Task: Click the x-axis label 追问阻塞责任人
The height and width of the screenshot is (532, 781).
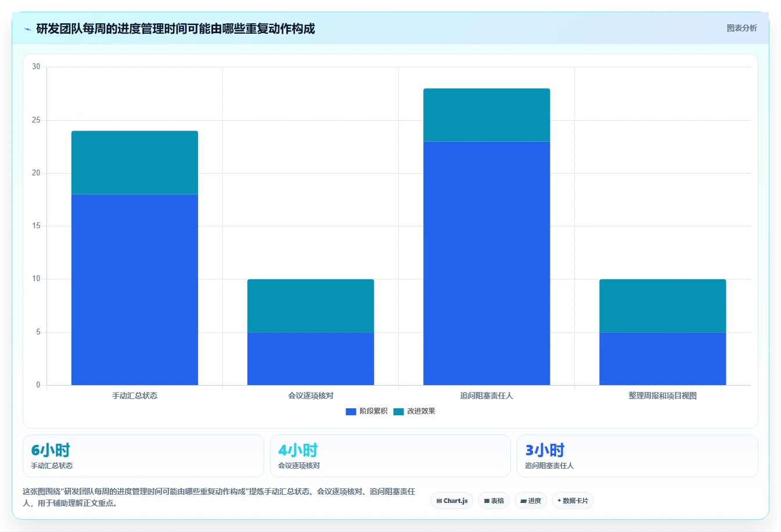Action: (487, 396)
